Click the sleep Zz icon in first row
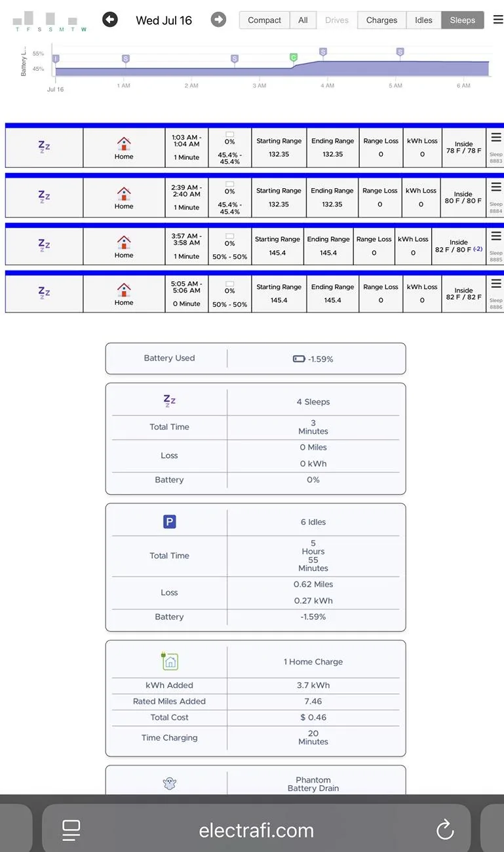 (43, 146)
